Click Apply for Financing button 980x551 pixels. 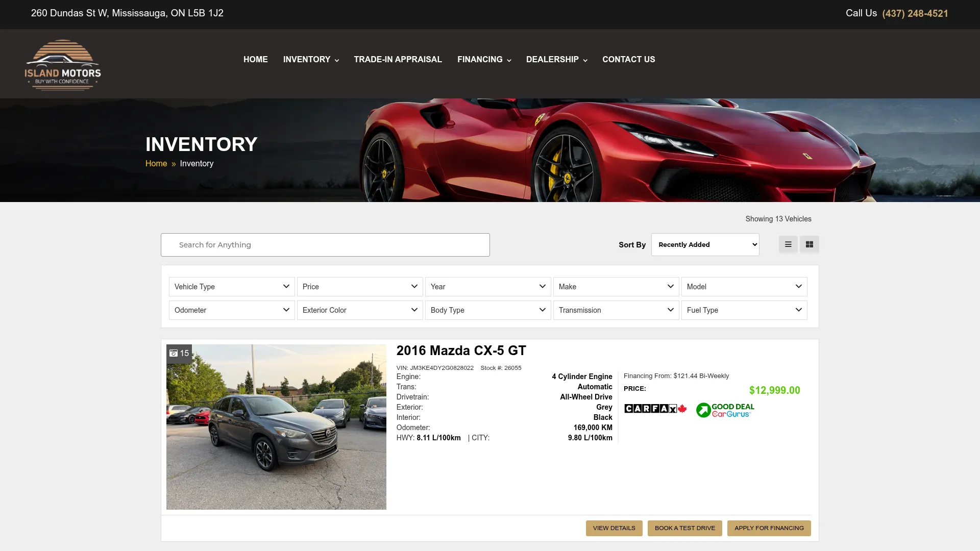click(769, 528)
